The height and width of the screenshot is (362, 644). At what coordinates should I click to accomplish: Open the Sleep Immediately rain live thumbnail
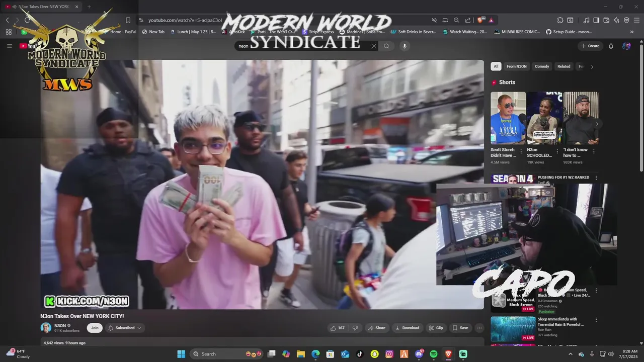(x=513, y=329)
